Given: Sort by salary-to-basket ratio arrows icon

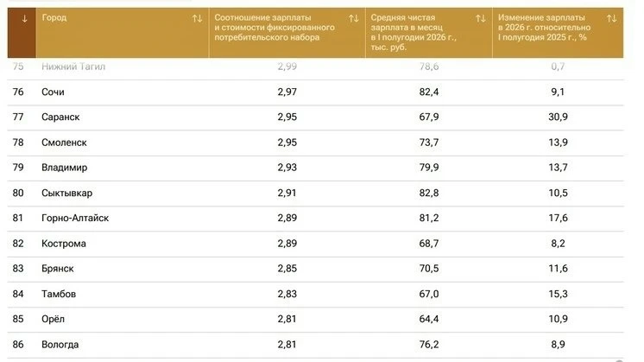Looking at the screenshot, I should click(x=354, y=18).
